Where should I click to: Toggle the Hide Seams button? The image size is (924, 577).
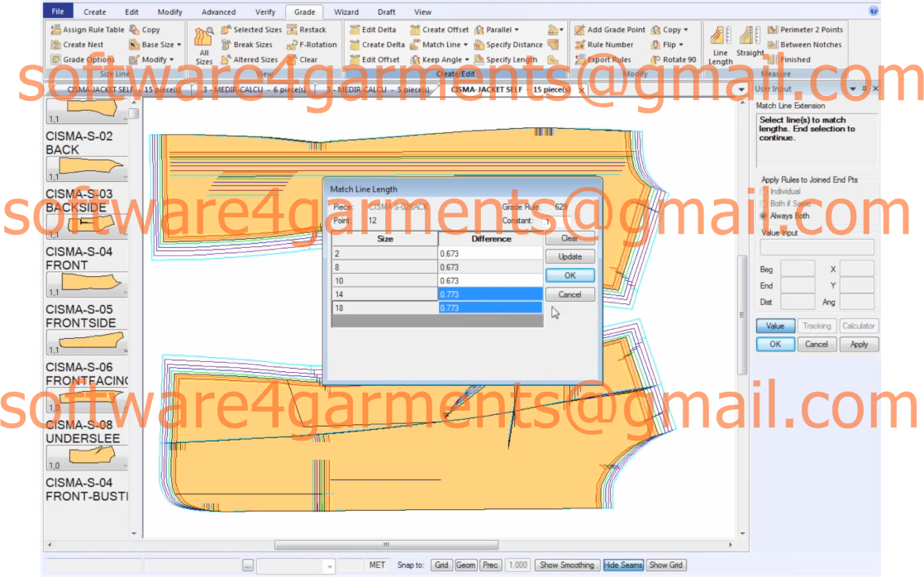point(623,565)
